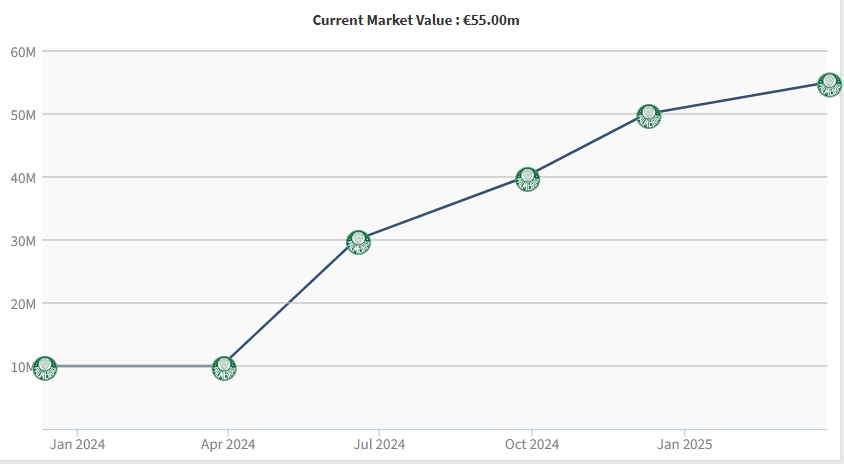Click the line segment between 50M and 55M badges
The width and height of the screenshot is (844, 464).
tap(740, 99)
